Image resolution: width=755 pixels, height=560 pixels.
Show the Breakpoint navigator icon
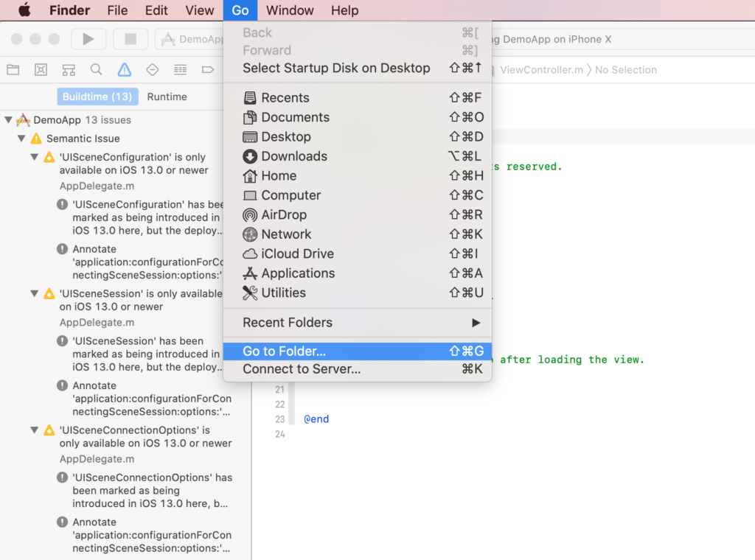(x=207, y=70)
